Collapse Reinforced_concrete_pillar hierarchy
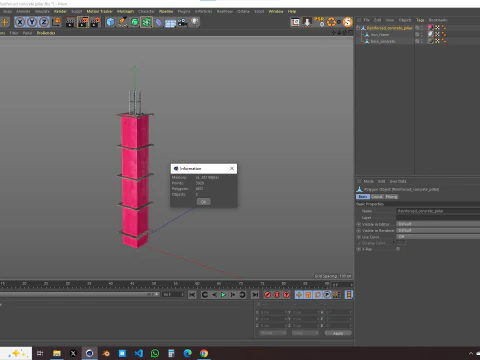Image resolution: width=480 pixels, height=360 pixels. point(358,28)
